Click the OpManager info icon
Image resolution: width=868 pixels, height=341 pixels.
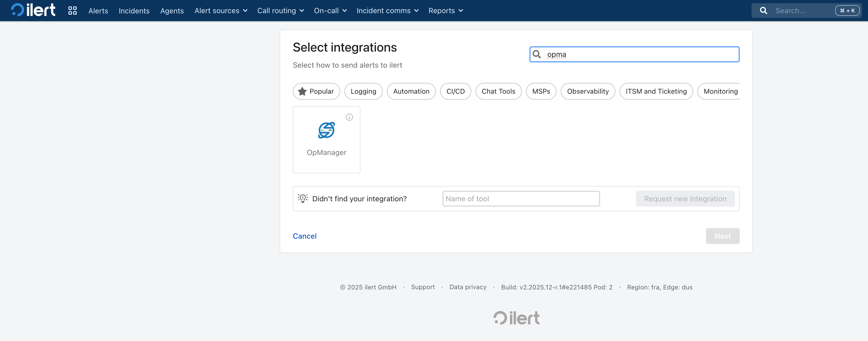[x=349, y=117]
